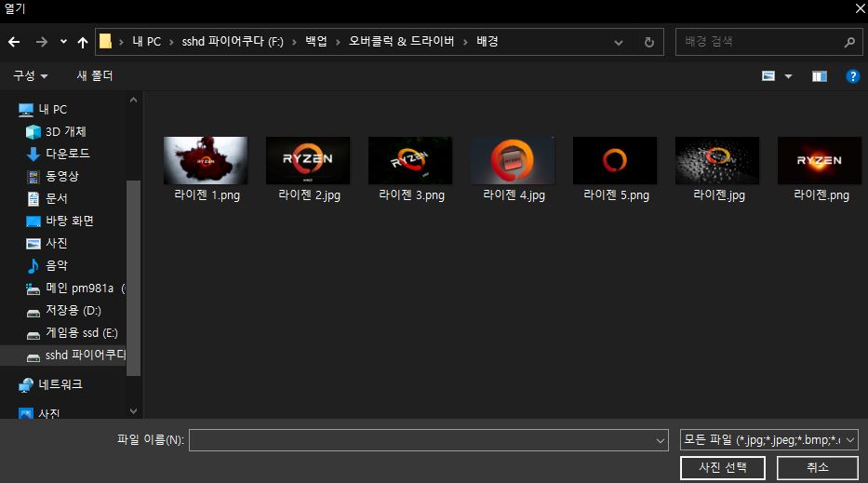Image resolution: width=868 pixels, height=483 pixels.
Task: Toggle the preview pane
Action: (820, 76)
